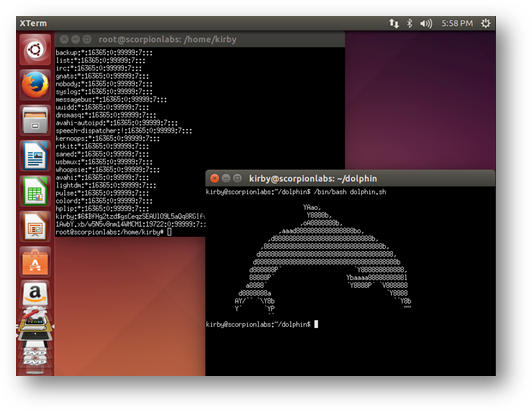Image resolution: width=532 pixels, height=412 pixels.
Task: Click the '/bin/bash dolphin.sh' command line
Action: coord(350,192)
